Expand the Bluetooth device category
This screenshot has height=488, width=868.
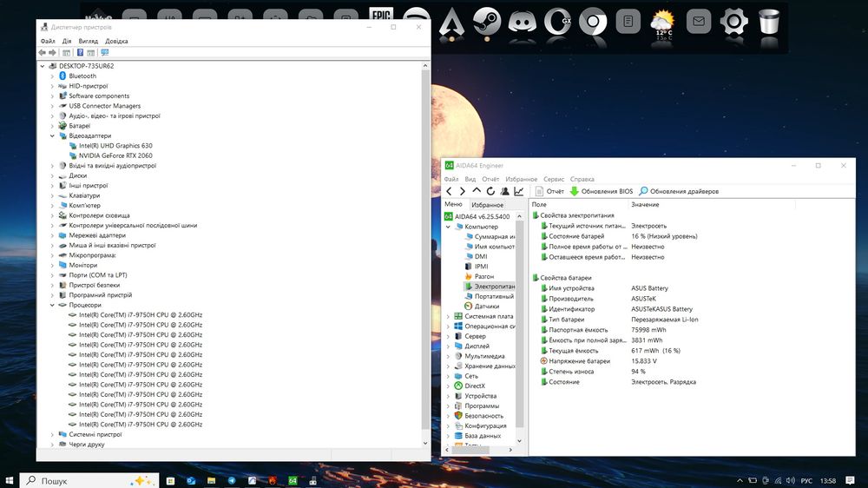click(52, 76)
